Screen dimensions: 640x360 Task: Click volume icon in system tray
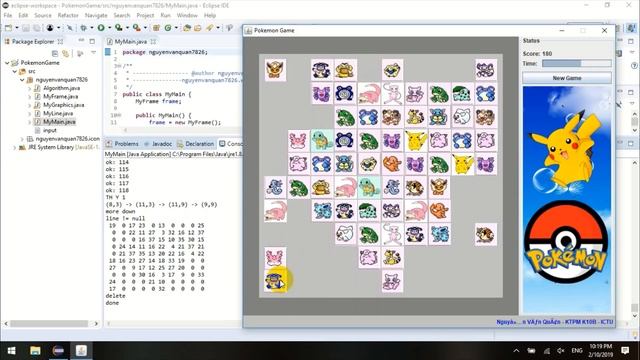pos(561,351)
